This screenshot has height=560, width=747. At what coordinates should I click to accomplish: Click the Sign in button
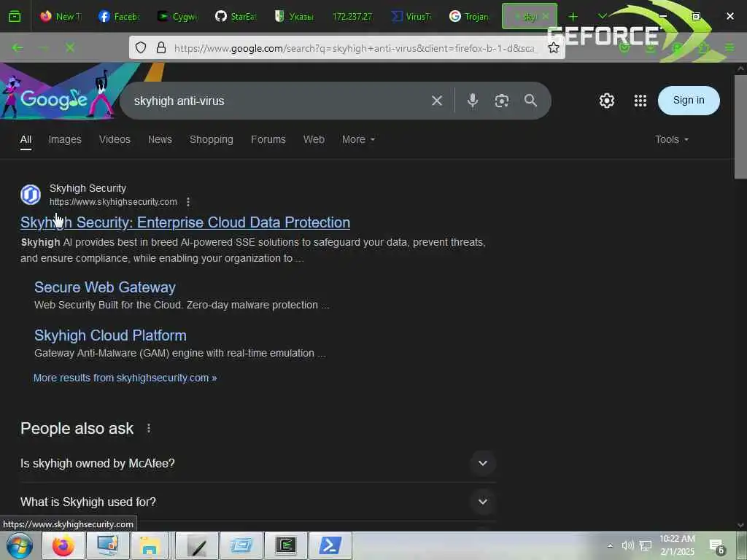[x=689, y=101]
